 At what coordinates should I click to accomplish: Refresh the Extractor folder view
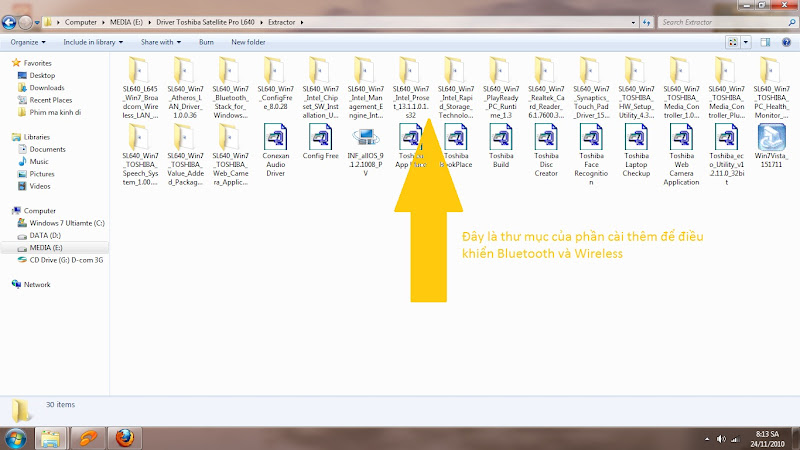646,22
